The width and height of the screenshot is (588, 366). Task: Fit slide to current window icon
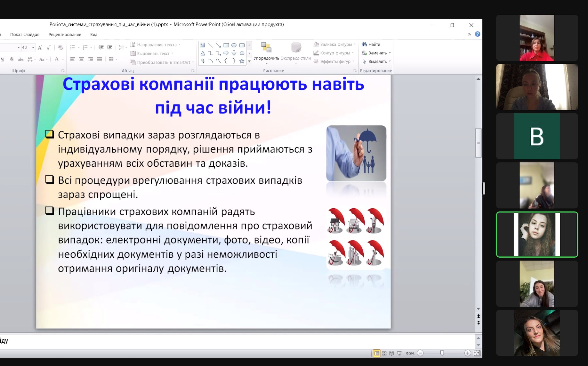point(477,353)
